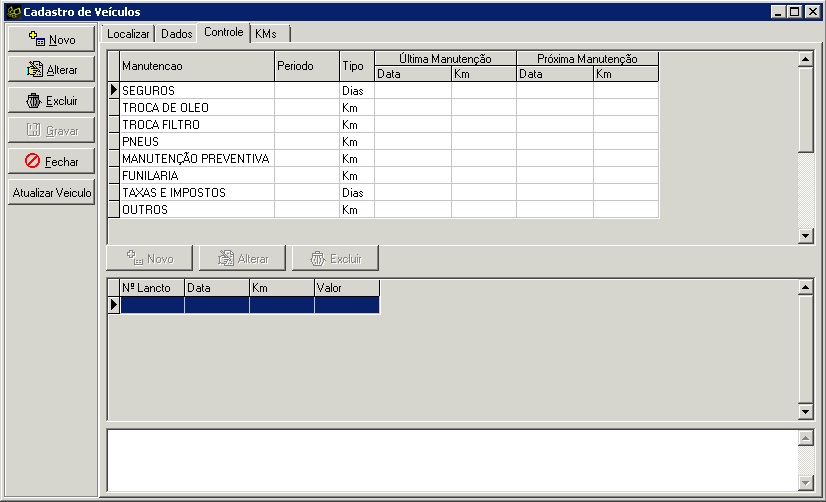Click the red Fechar icon button
The height and width of the screenshot is (502, 826).
[33, 161]
